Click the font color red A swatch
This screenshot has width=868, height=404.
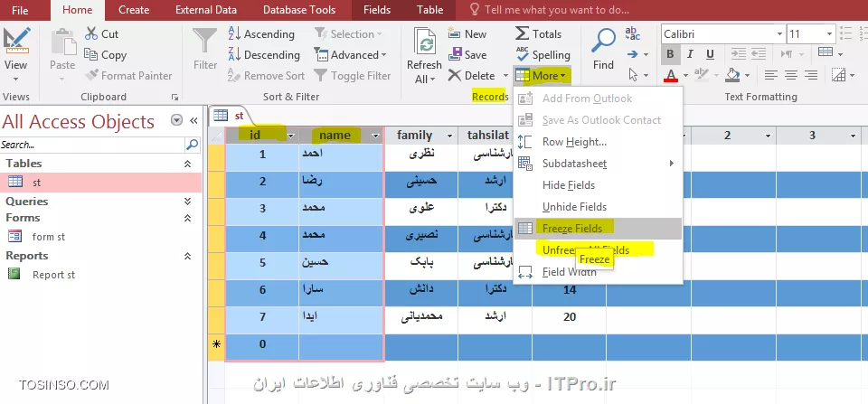pyautogui.click(x=670, y=75)
